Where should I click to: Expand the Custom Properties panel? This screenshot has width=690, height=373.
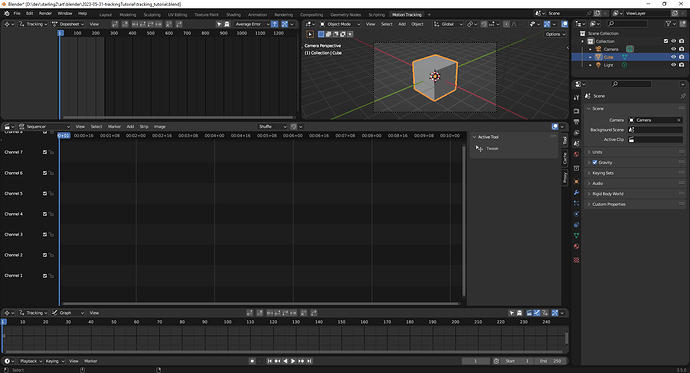coord(636,205)
